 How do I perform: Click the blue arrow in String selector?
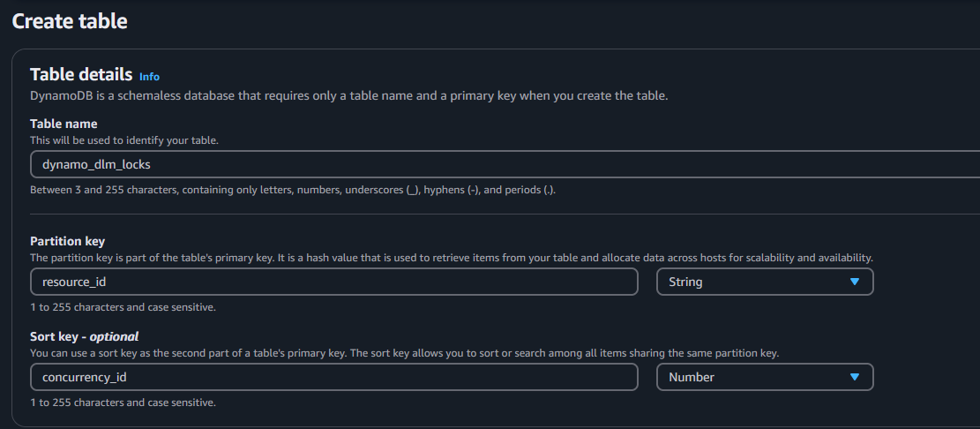pos(854,282)
